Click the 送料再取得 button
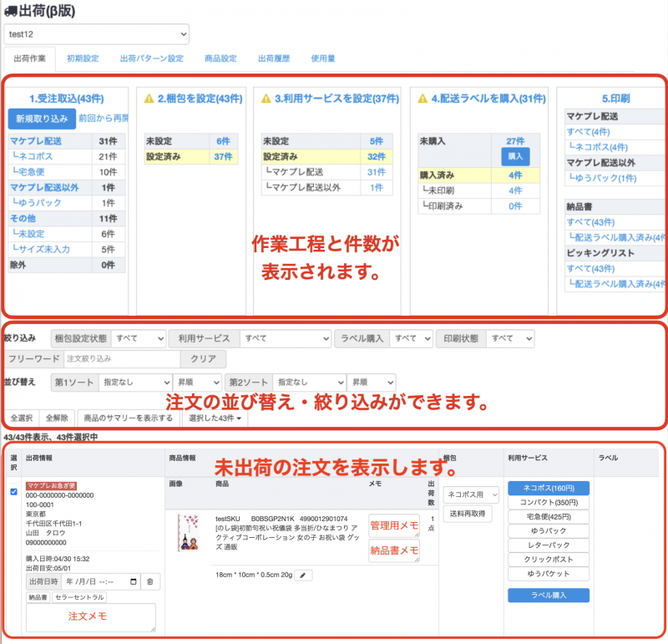Screen dimensions: 668x644 468,514
